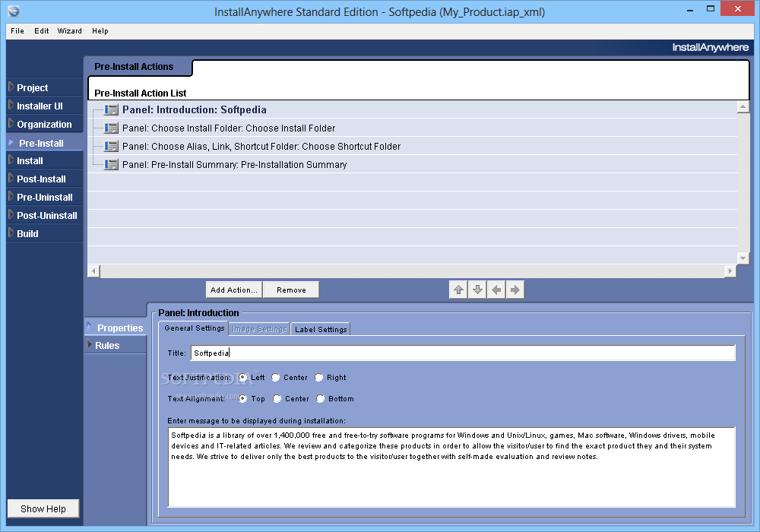
Task: Click the Show Help button
Action: click(43, 508)
